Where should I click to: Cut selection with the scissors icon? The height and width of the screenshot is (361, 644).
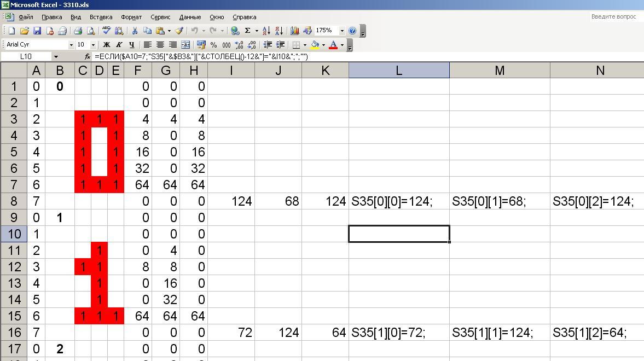click(135, 31)
